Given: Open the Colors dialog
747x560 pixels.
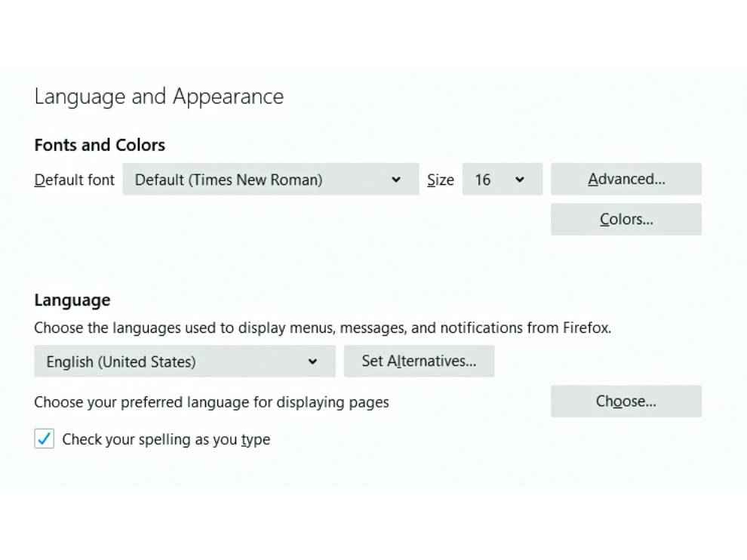Looking at the screenshot, I should [626, 219].
